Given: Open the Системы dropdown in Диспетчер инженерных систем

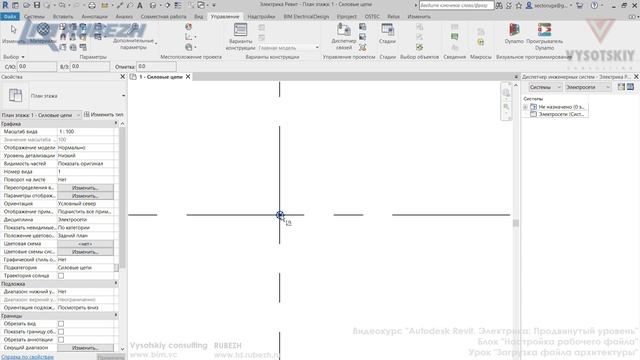Looking at the screenshot, I should tap(545, 87).
